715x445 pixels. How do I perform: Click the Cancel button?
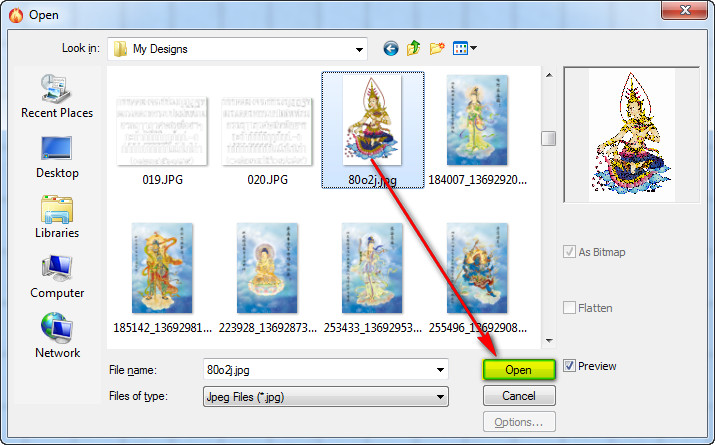(519, 396)
